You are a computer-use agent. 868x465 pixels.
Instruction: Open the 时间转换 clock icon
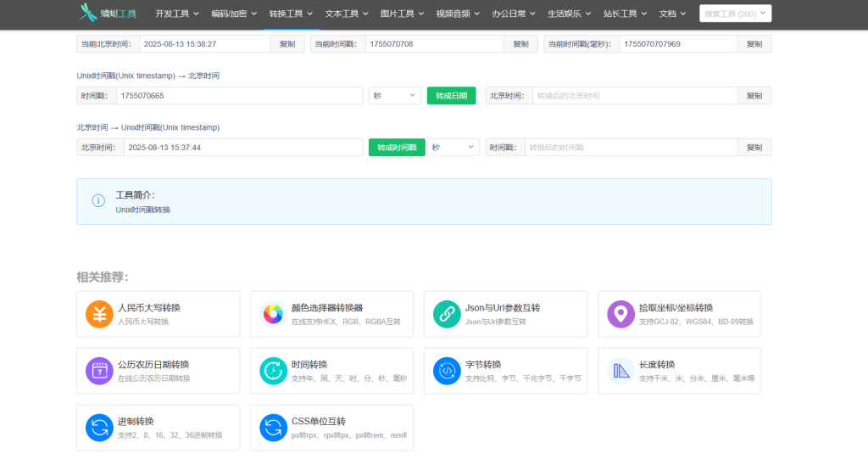point(273,371)
